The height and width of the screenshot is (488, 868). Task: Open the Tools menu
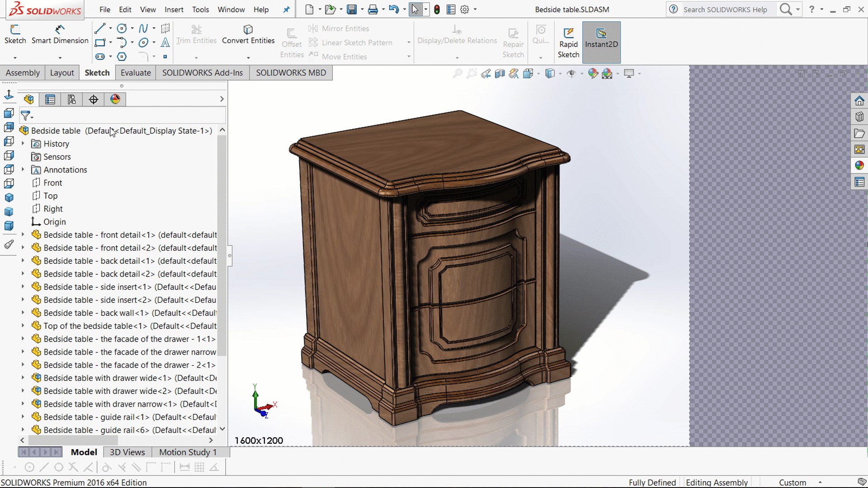coord(200,9)
